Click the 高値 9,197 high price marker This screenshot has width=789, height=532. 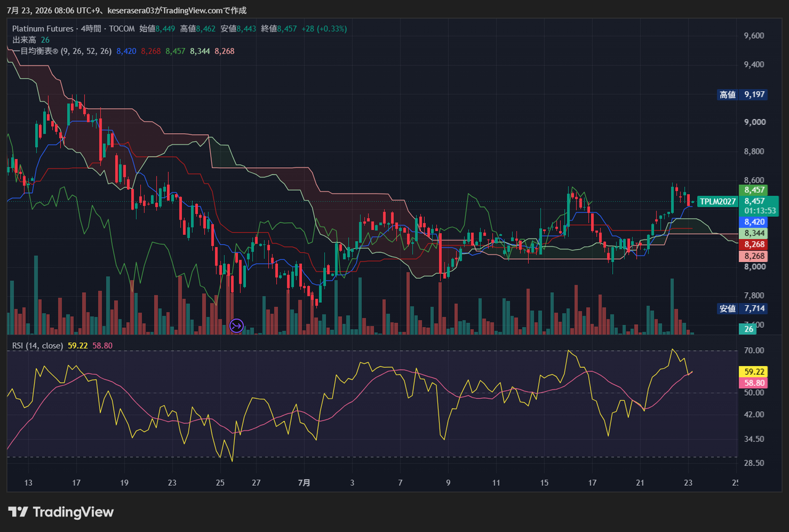[x=743, y=94]
